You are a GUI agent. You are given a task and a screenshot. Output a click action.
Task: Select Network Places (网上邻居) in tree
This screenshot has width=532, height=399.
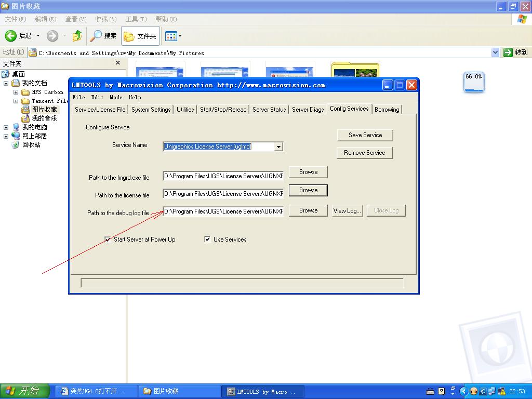pos(34,136)
